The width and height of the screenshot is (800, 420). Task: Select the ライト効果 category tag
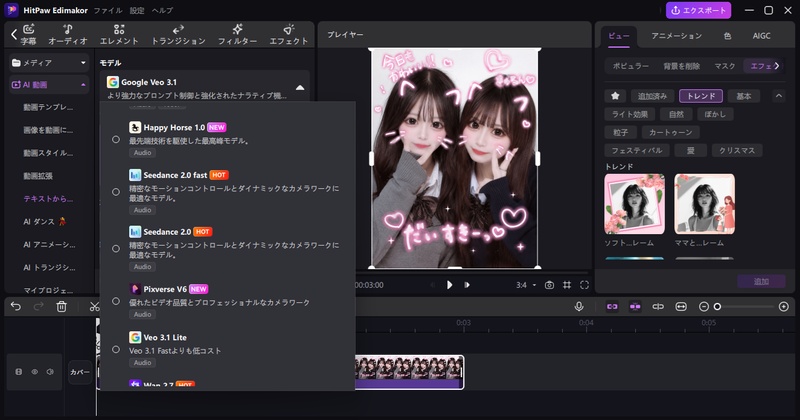(x=630, y=114)
